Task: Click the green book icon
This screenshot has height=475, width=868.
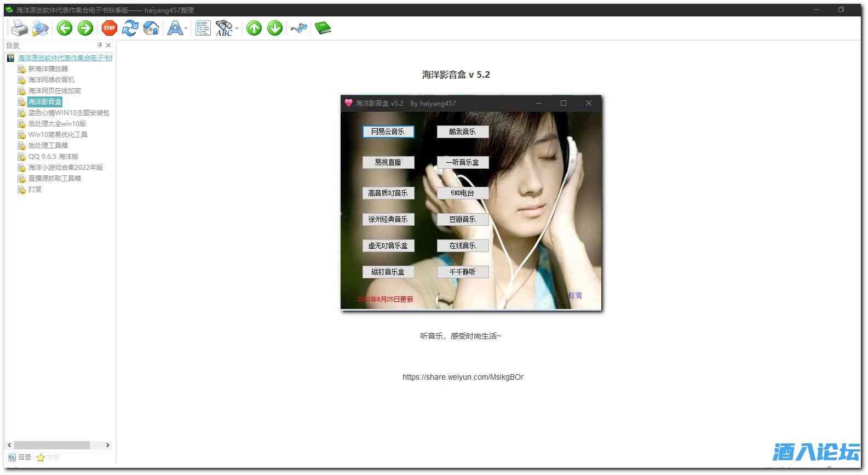Action: [323, 28]
